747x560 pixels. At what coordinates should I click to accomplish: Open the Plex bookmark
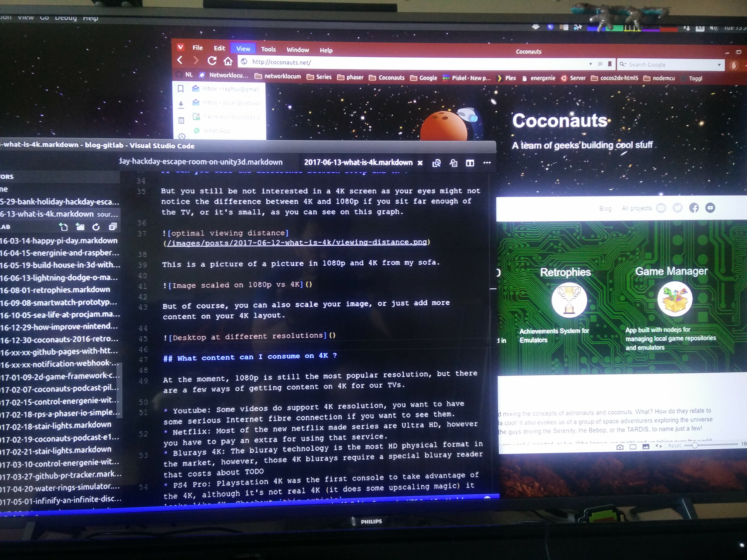point(507,78)
